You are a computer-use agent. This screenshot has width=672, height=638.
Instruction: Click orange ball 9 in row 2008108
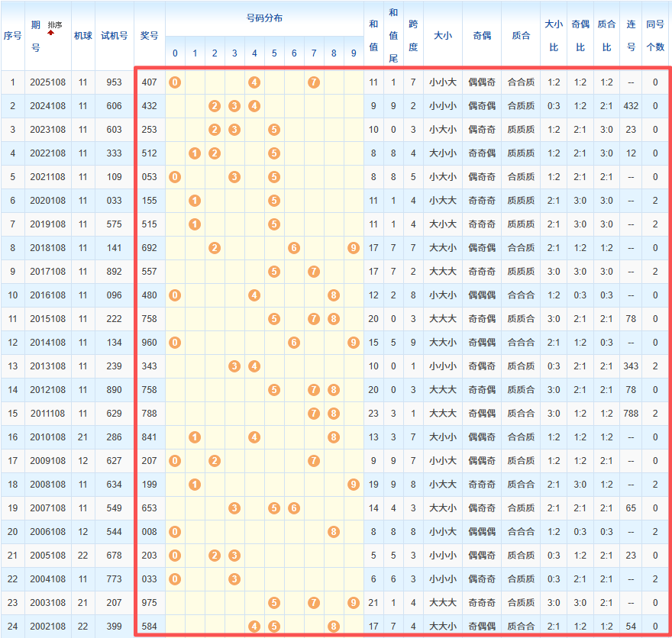[354, 484]
